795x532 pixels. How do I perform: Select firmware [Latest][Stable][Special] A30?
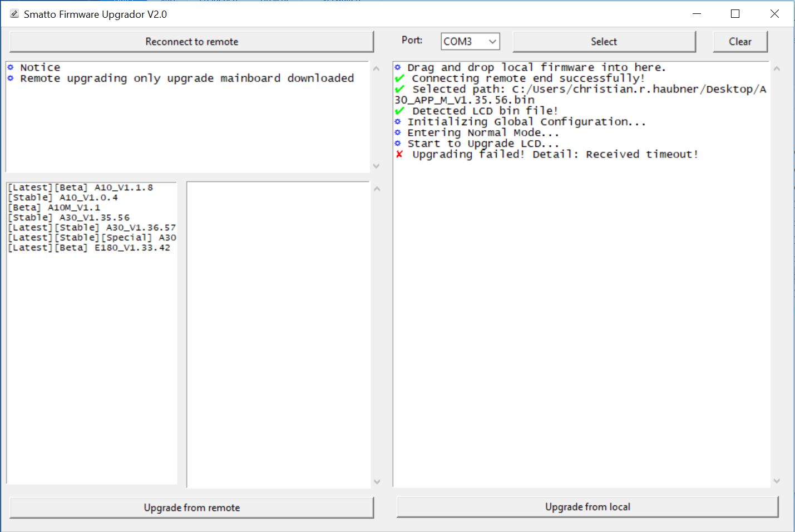[92, 238]
